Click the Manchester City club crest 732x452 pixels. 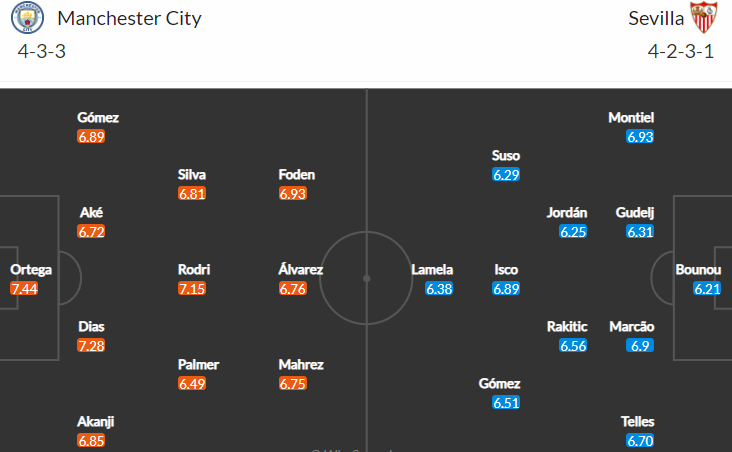point(27,18)
